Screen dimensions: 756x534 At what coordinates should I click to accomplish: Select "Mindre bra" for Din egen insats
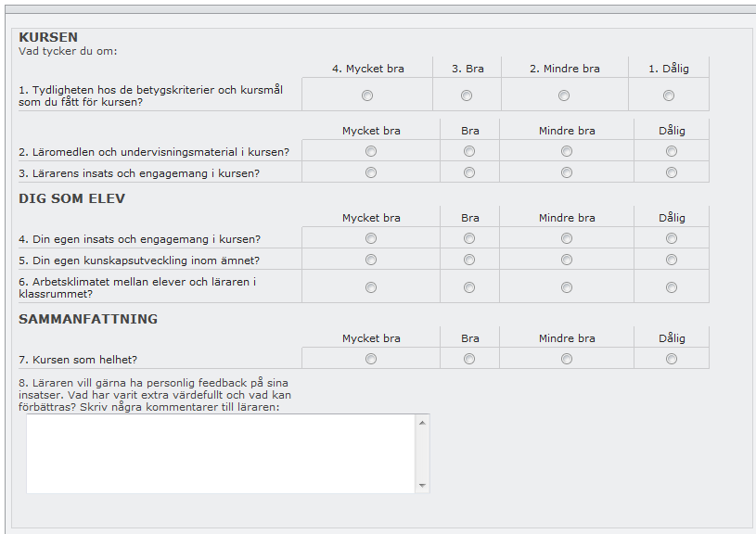point(567,239)
